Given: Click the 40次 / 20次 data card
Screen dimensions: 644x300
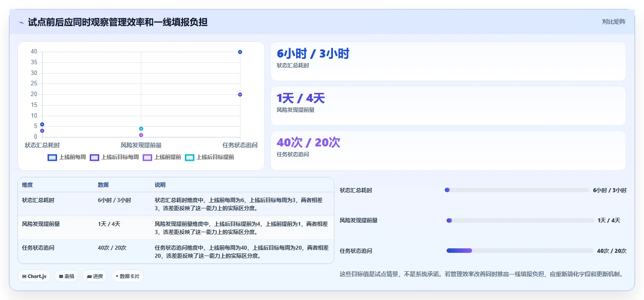Looking at the screenshot, I should tap(448, 150).
